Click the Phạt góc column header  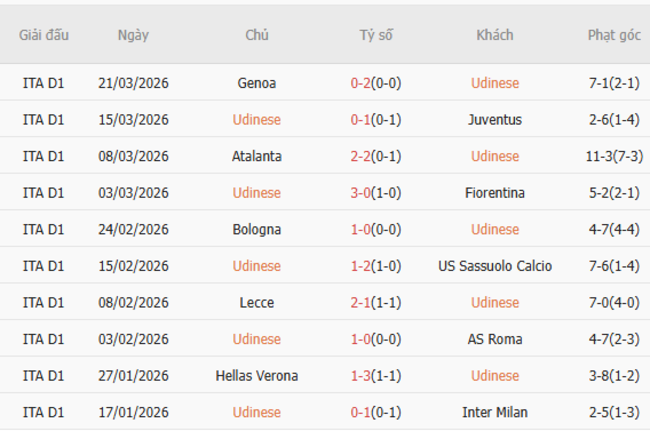point(614,35)
